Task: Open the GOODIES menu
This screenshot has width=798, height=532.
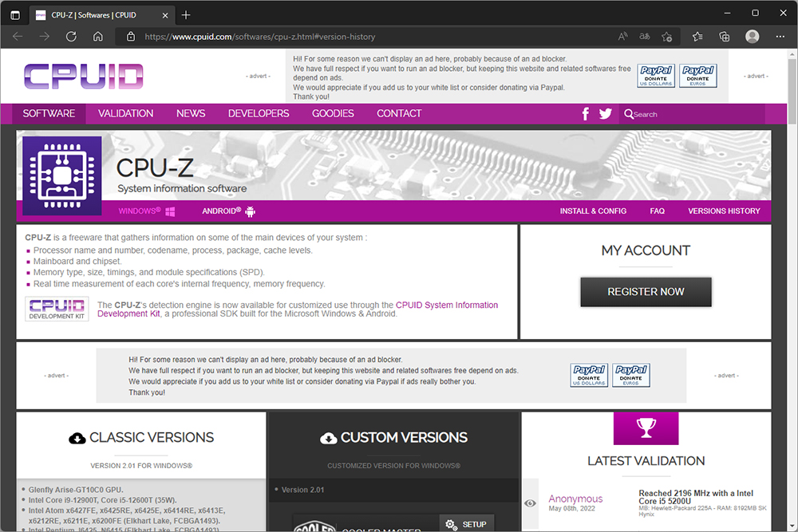Action: 333,113
